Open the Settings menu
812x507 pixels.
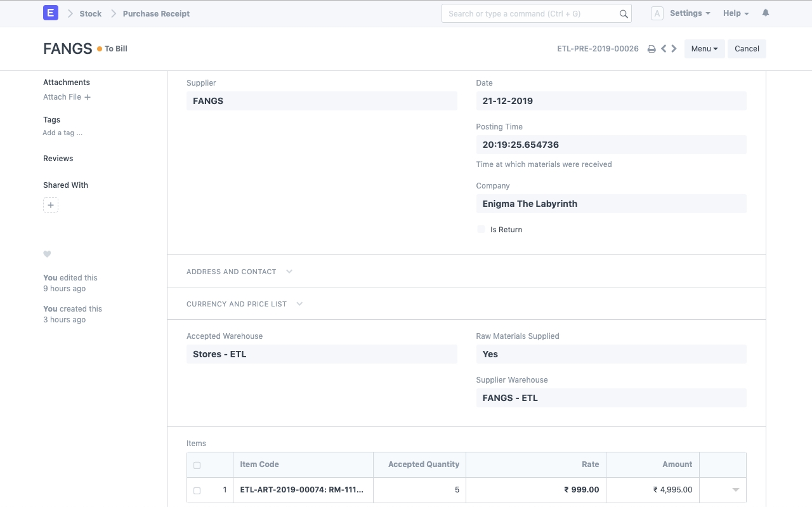690,13
